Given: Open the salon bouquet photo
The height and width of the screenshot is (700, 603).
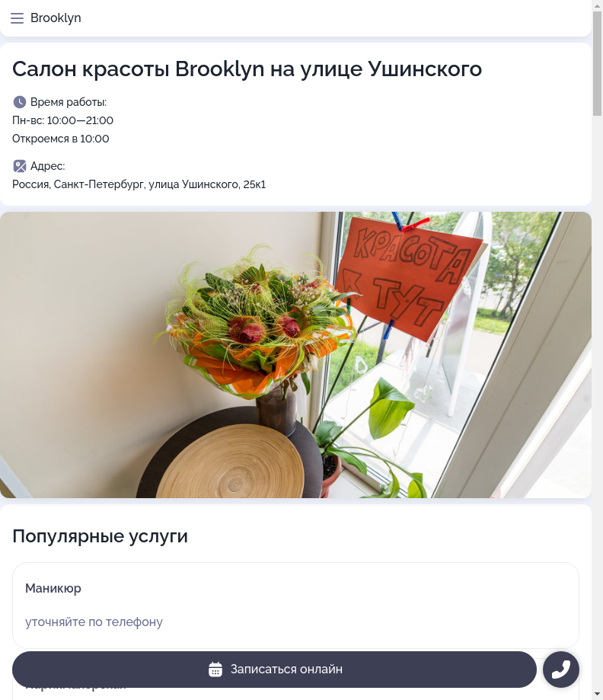Looking at the screenshot, I should 295,355.
